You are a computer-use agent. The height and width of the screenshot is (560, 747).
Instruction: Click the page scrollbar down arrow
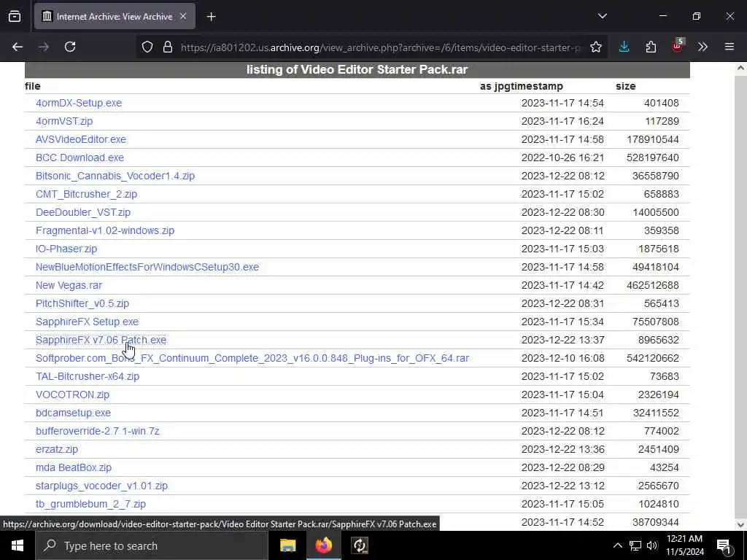[740, 525]
